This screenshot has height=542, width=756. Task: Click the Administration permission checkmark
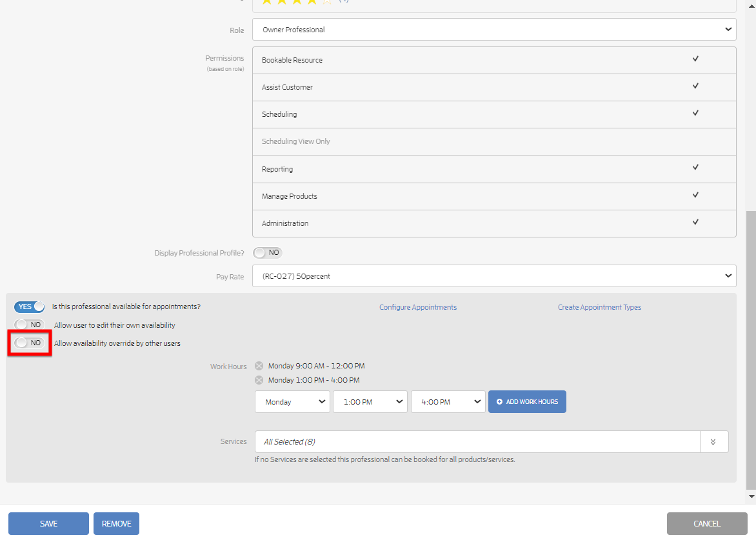695,222
